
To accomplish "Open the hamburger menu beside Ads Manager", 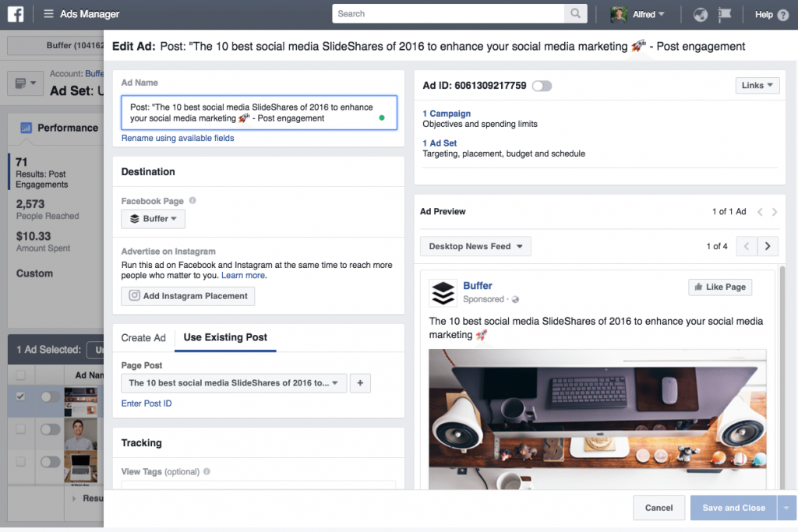I will coord(48,14).
